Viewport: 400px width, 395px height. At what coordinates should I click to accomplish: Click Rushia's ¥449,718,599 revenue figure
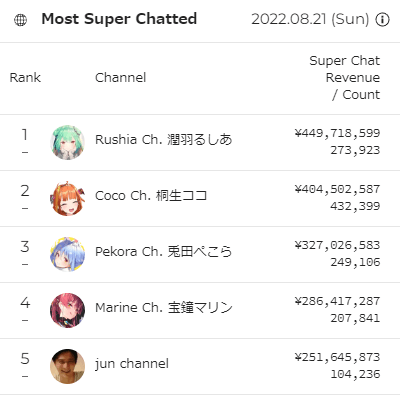(x=337, y=133)
